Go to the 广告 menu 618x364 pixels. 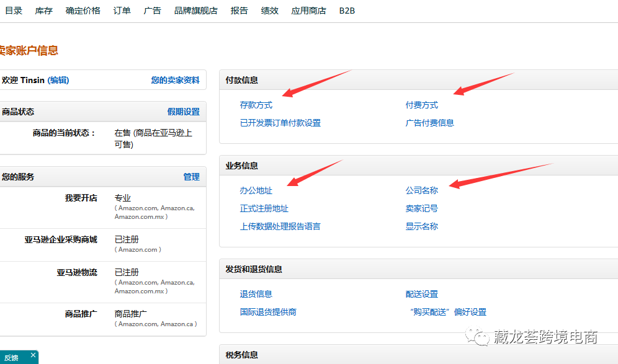pos(152,10)
